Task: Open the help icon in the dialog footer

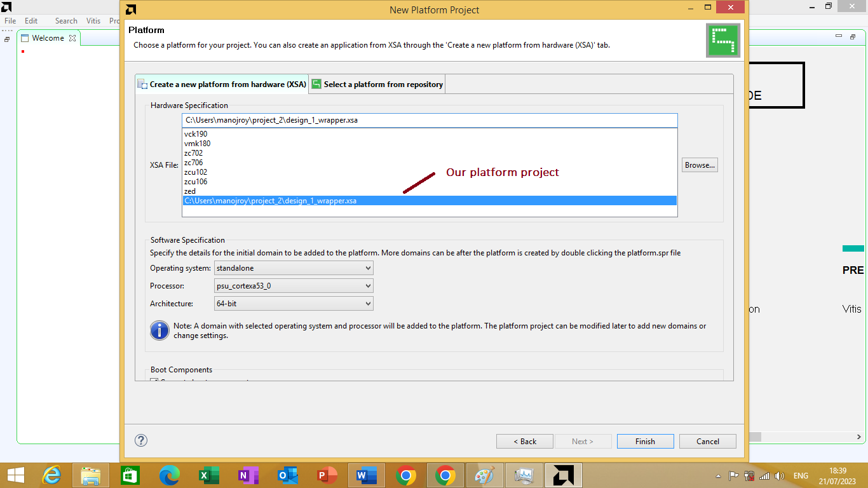Action: click(x=141, y=440)
